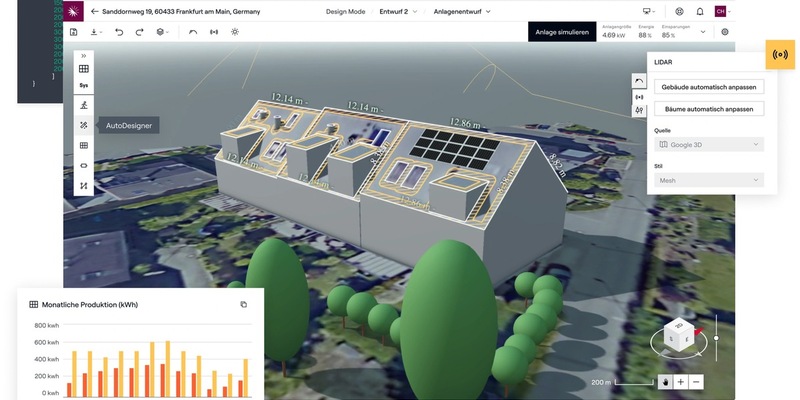Open settings gear in the toolbar
Viewport: 800px width, 400px height.
[725, 32]
